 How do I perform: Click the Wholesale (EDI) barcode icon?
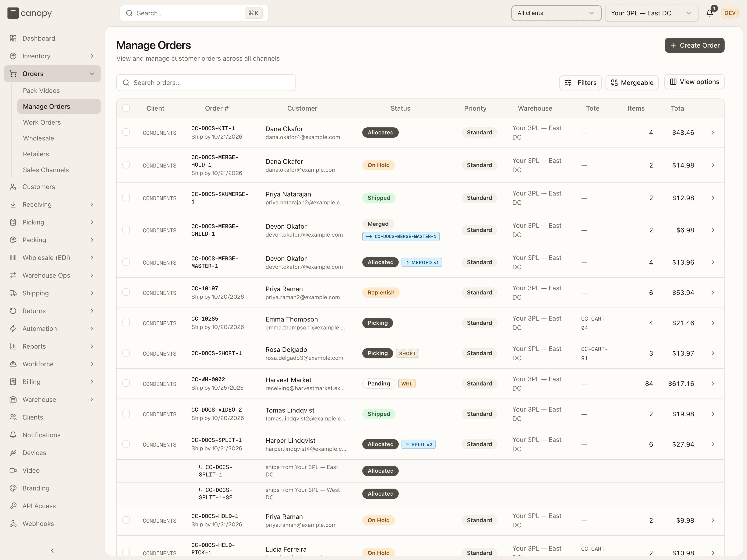[13, 258]
